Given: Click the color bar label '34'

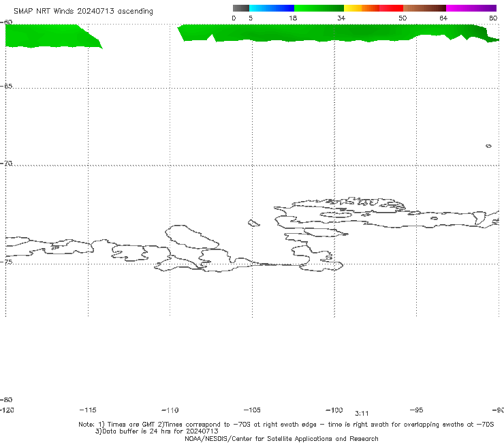Looking at the screenshot, I should 341,18.
